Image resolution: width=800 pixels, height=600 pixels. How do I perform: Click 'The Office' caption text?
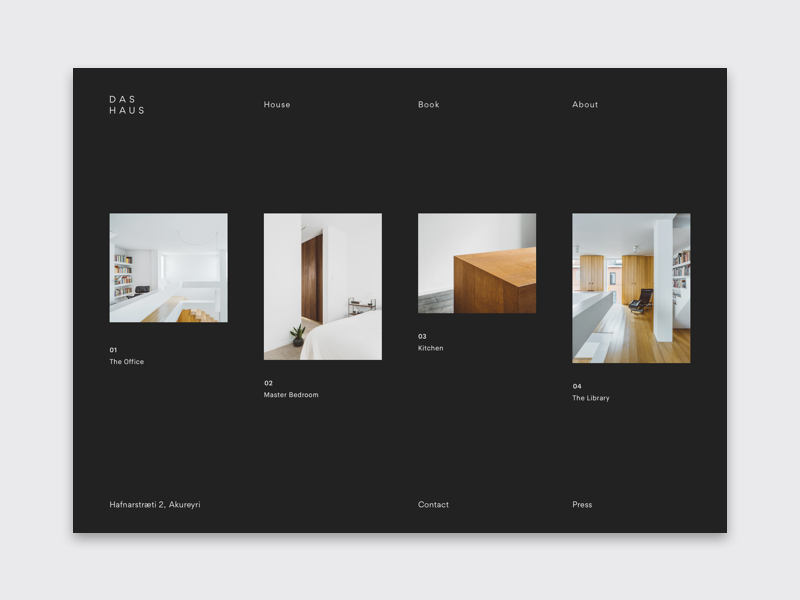pos(127,362)
